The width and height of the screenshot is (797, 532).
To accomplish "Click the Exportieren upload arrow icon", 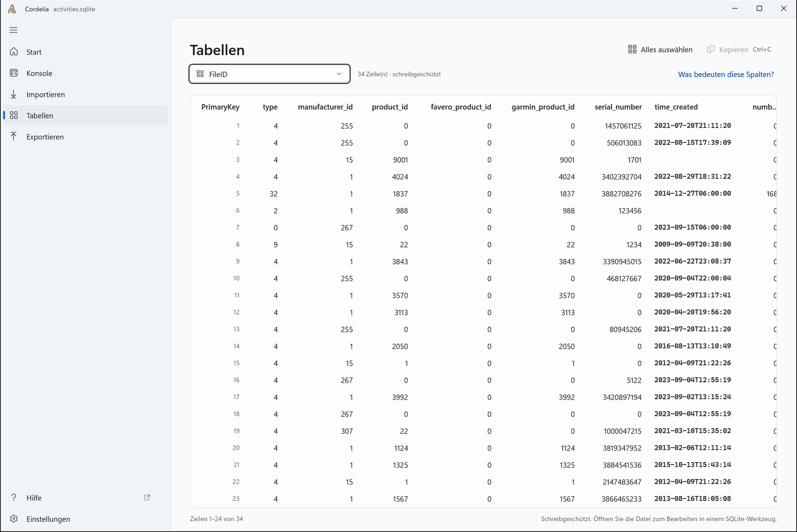I will 14,137.
